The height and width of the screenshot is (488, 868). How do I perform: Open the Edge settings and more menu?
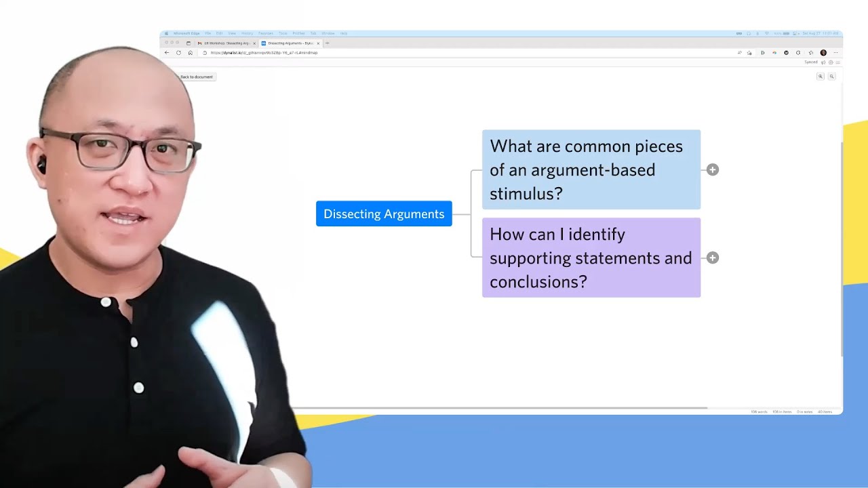835,53
